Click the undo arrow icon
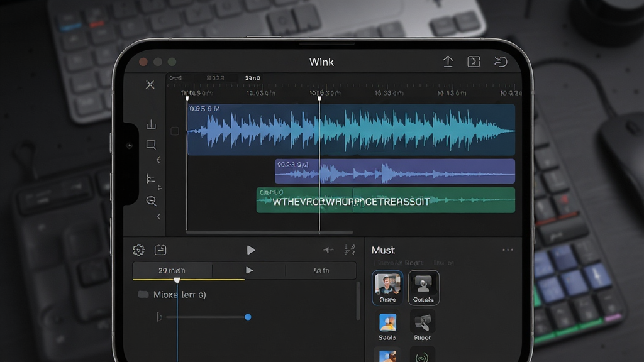 (501, 62)
